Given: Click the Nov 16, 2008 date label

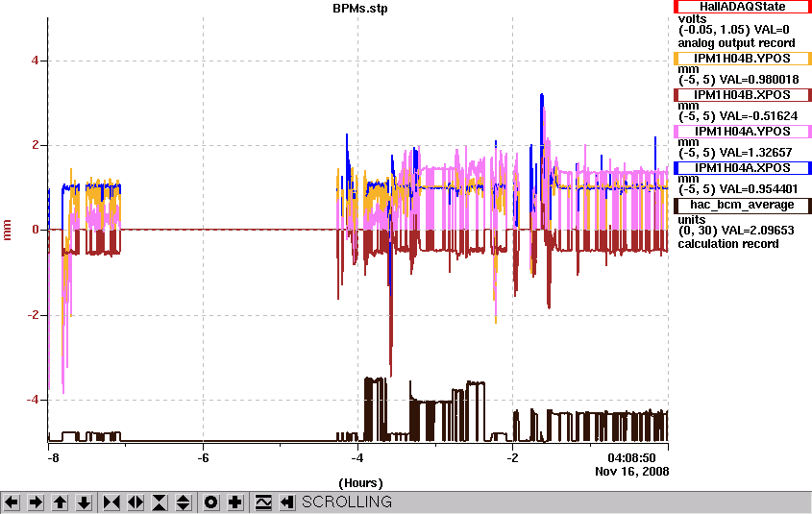Looking at the screenshot, I should click(631, 472).
